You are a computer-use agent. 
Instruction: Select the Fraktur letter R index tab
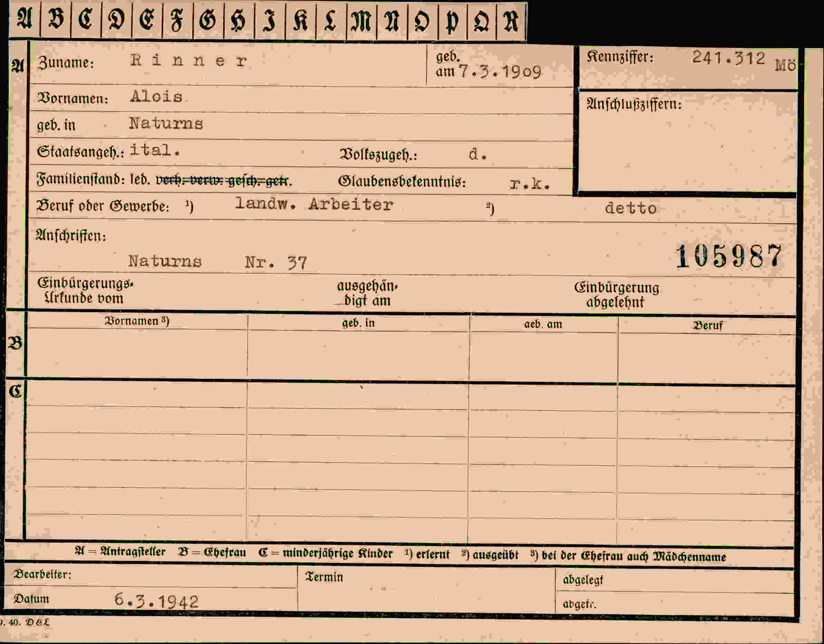coord(511,21)
